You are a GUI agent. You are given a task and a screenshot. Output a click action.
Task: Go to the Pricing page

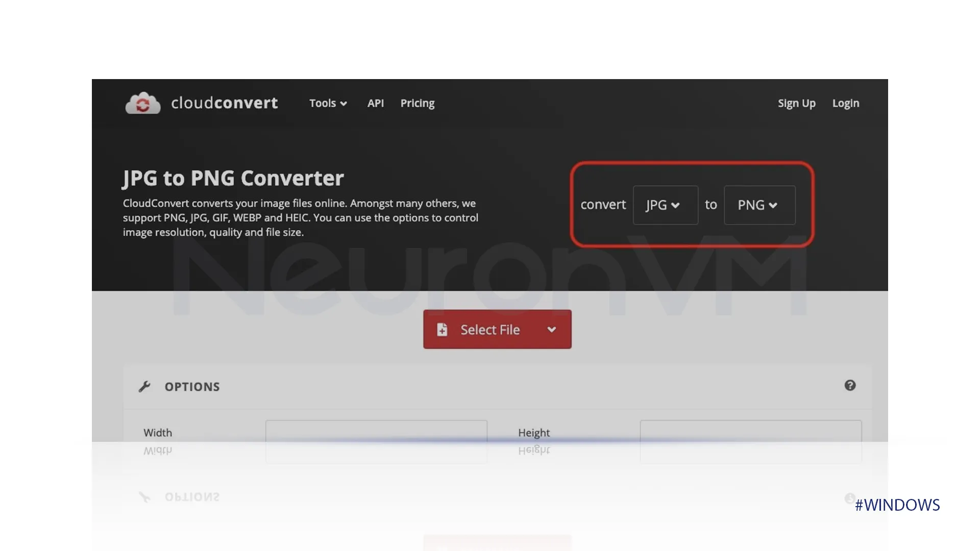click(x=418, y=103)
